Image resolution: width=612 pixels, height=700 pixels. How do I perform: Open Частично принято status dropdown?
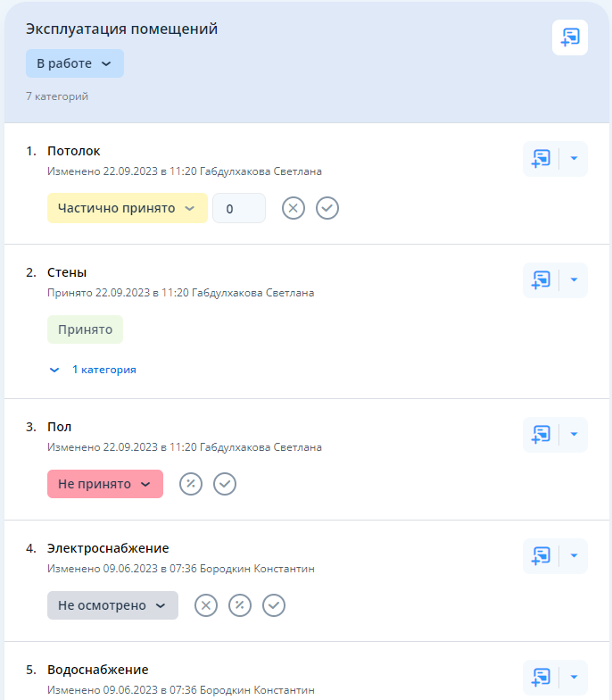[127, 208]
